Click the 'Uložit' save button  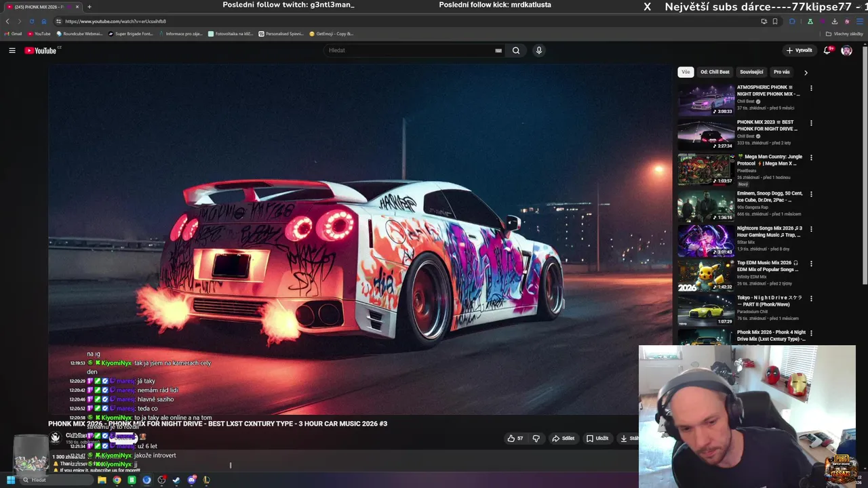pos(597,439)
